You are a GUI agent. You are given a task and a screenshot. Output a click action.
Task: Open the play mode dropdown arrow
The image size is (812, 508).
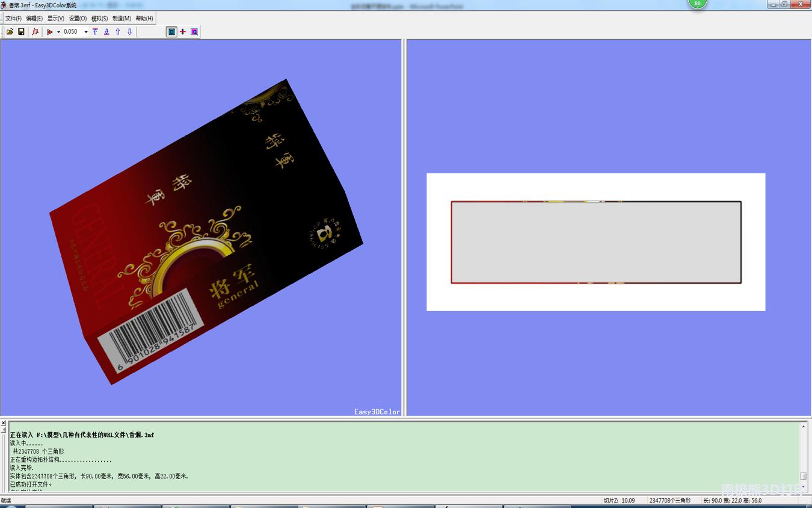click(x=57, y=32)
